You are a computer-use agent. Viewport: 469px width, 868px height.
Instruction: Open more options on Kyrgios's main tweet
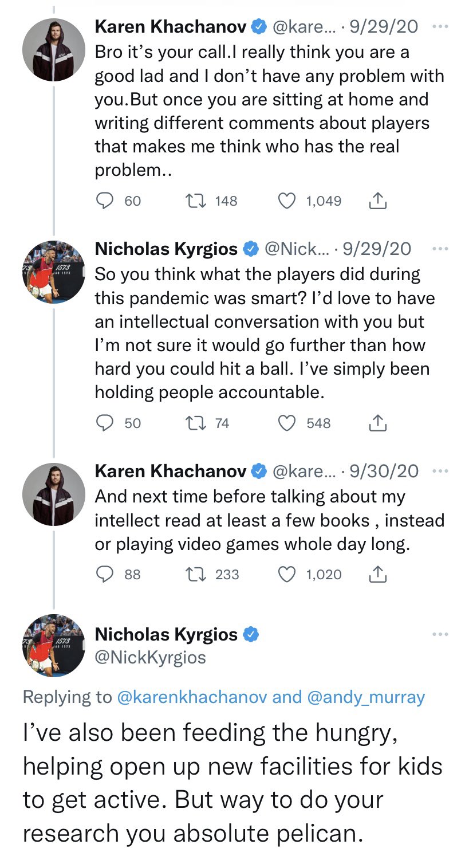click(440, 634)
